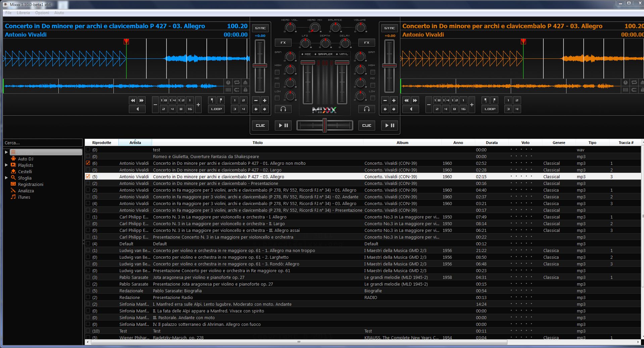
Task: Click Genere column header
Action: pyautogui.click(x=559, y=142)
